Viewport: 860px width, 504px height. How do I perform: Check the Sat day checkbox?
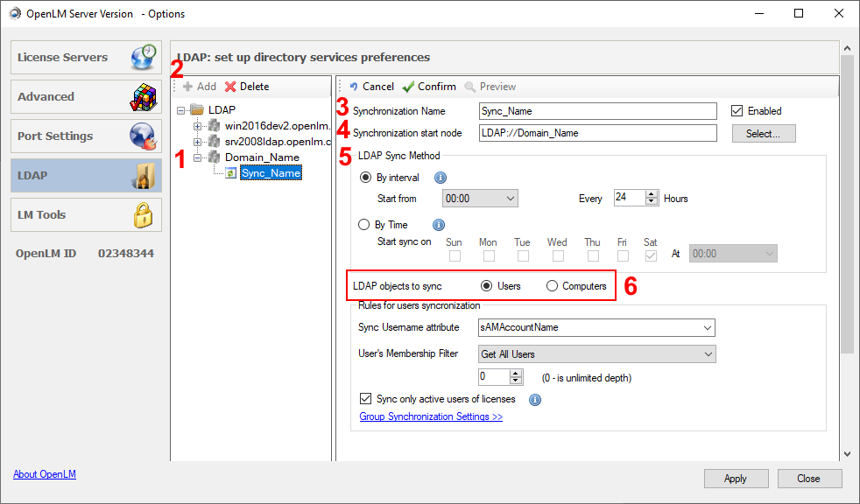click(x=650, y=255)
